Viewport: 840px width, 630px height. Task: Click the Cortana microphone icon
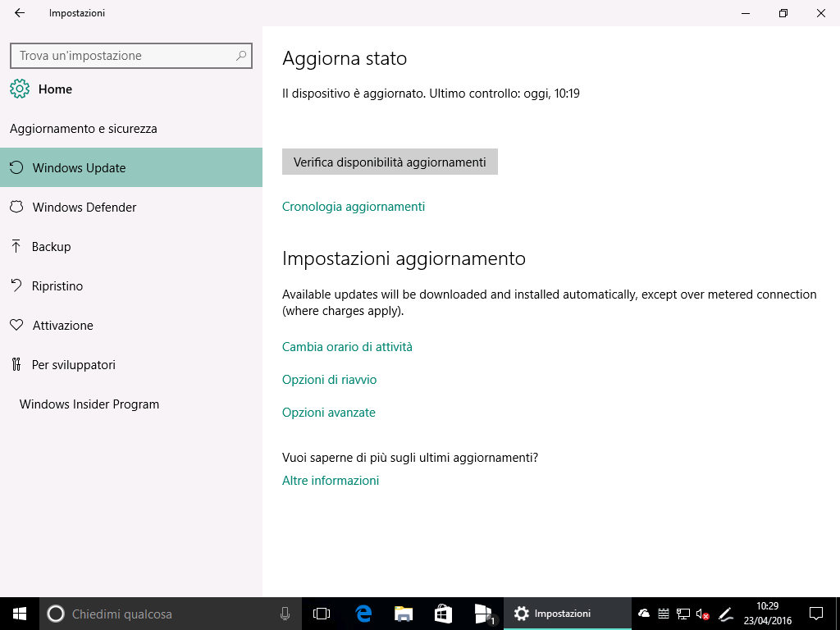coord(285,614)
